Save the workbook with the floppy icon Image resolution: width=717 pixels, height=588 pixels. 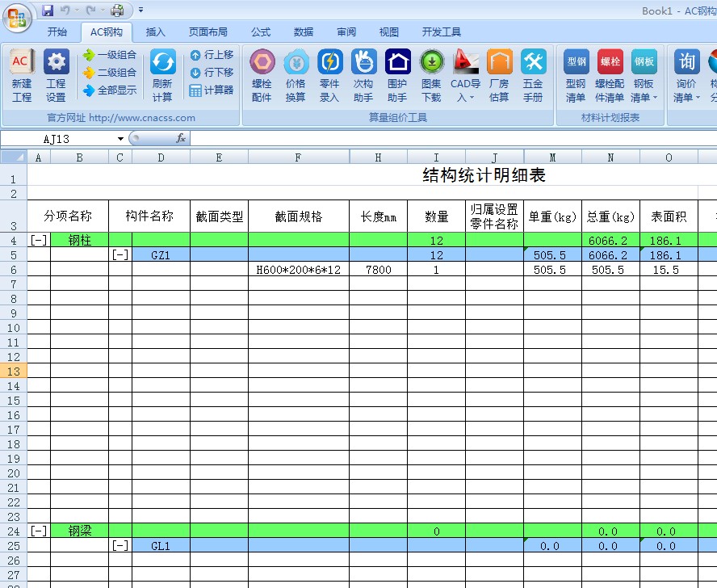(48, 10)
